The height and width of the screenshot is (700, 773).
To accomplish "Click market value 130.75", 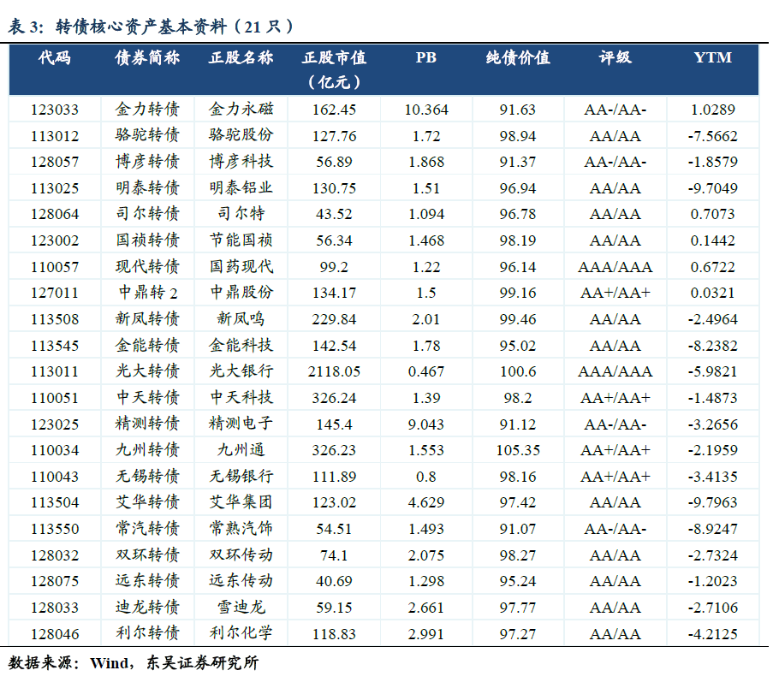I will (334, 188).
